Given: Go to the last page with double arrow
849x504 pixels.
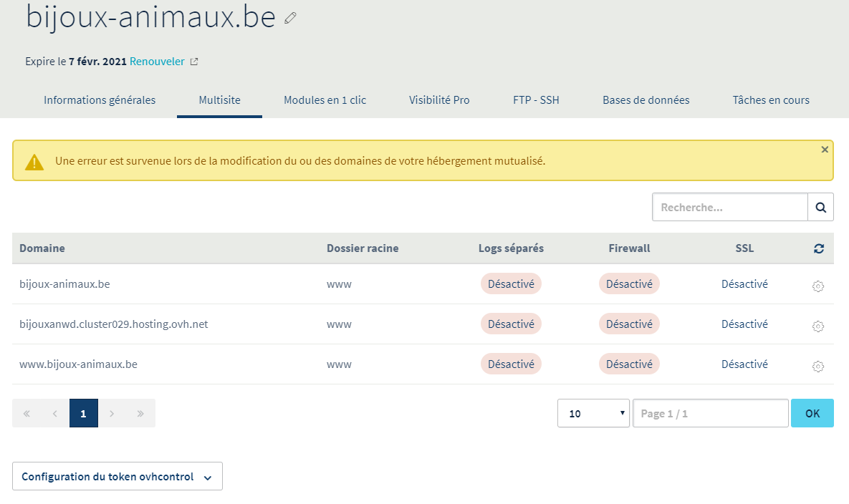Looking at the screenshot, I should click(140, 414).
